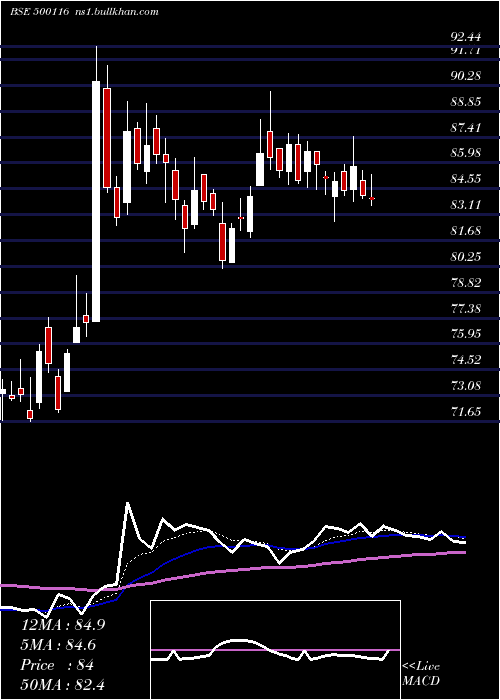The width and height of the screenshot is (500, 700).
Task: Click the Live MACD label
Action: (421, 674)
